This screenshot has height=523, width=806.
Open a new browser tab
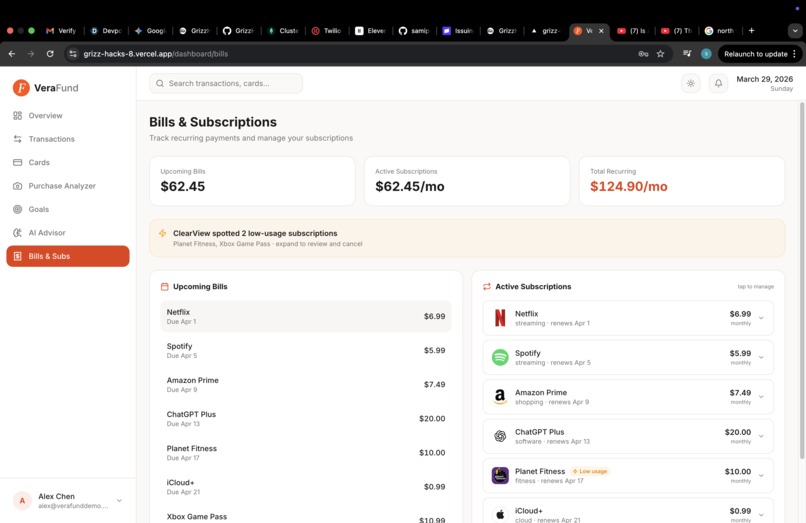coord(752,31)
